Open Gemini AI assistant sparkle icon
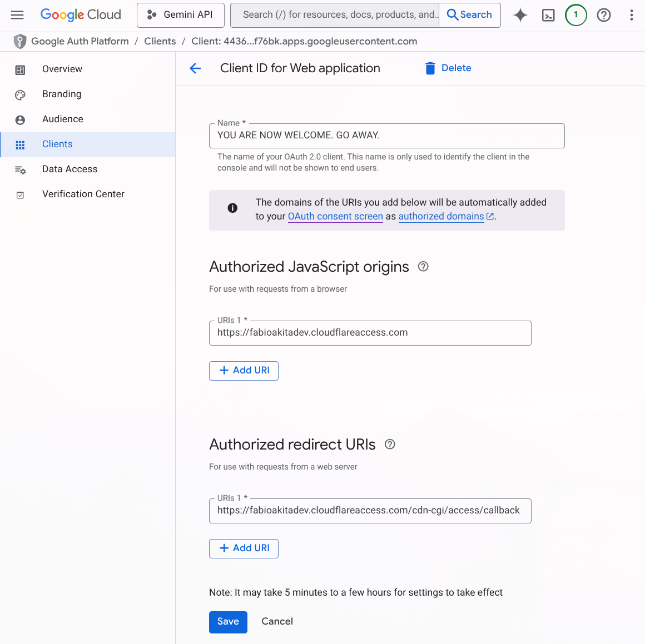Viewport: 645px width, 644px height. 520,15
